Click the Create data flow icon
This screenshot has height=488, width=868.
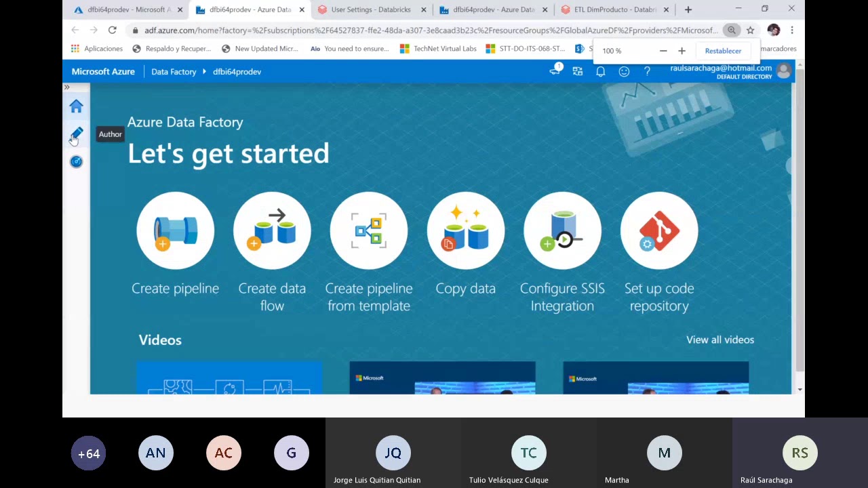pyautogui.click(x=272, y=230)
